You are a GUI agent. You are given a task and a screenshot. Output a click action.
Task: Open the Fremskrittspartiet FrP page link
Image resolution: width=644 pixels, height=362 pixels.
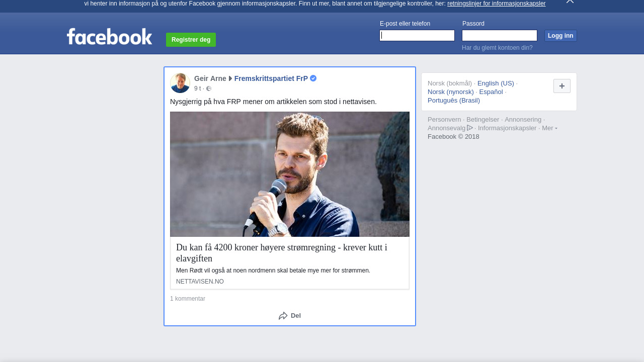(271, 78)
